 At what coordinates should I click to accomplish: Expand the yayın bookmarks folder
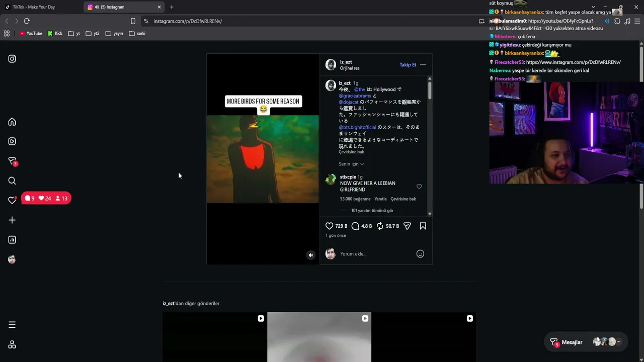[114, 34]
